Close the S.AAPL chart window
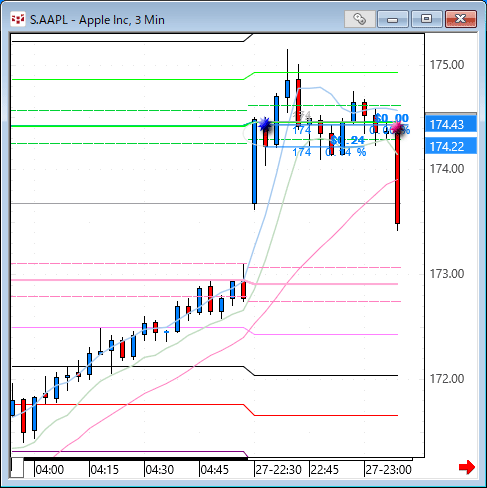 pos(461,19)
